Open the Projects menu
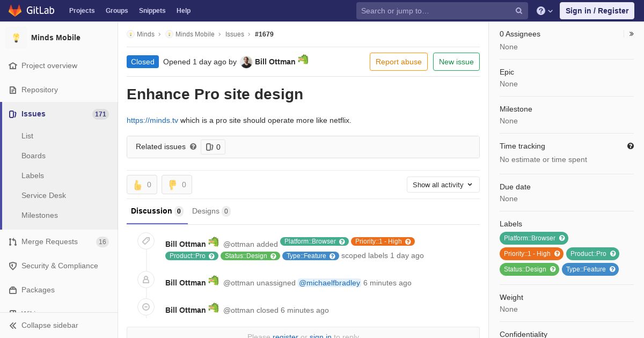Screen dimensions: 644x338 point(82,11)
